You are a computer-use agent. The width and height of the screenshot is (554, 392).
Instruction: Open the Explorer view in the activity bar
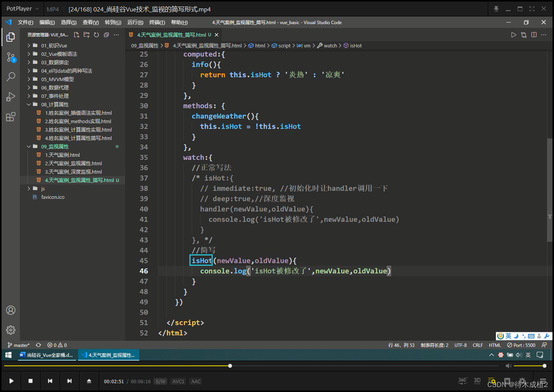coord(11,37)
